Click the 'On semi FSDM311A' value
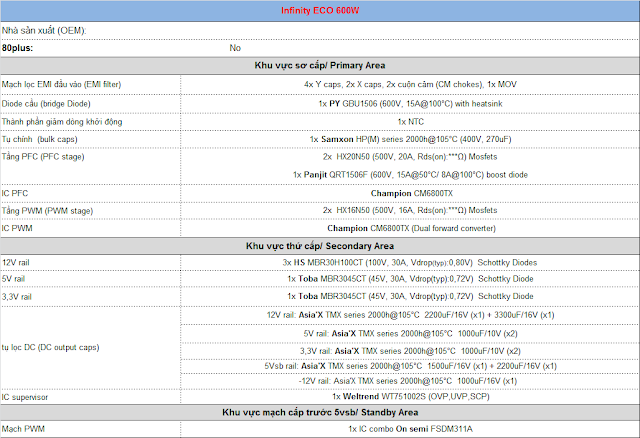The image size is (640, 438). pos(410,429)
